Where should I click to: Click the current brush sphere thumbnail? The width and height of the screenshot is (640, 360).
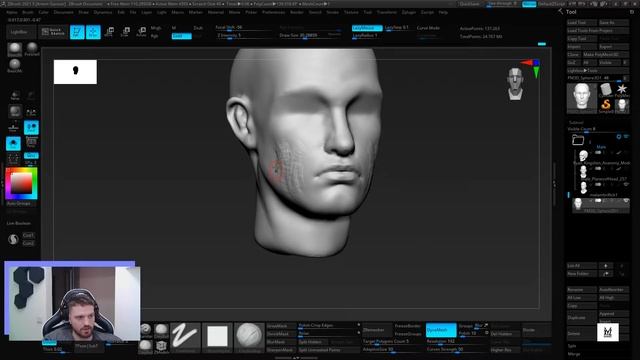[15, 49]
